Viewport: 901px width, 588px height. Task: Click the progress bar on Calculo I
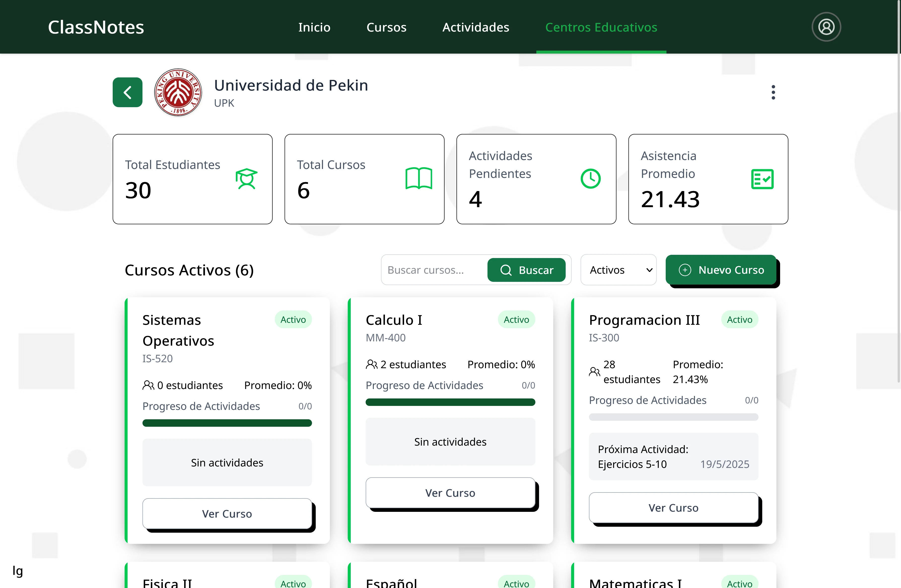(x=450, y=402)
